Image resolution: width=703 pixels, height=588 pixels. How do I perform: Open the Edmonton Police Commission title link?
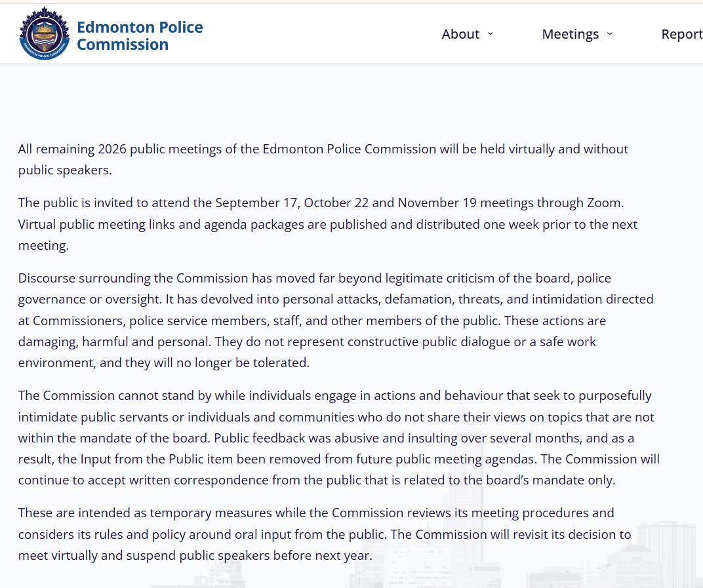point(140,36)
